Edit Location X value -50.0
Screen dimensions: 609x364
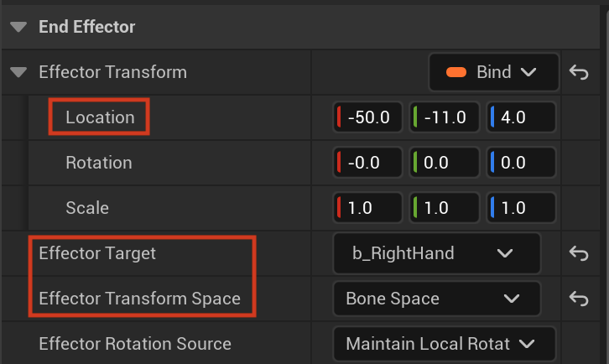click(x=367, y=117)
